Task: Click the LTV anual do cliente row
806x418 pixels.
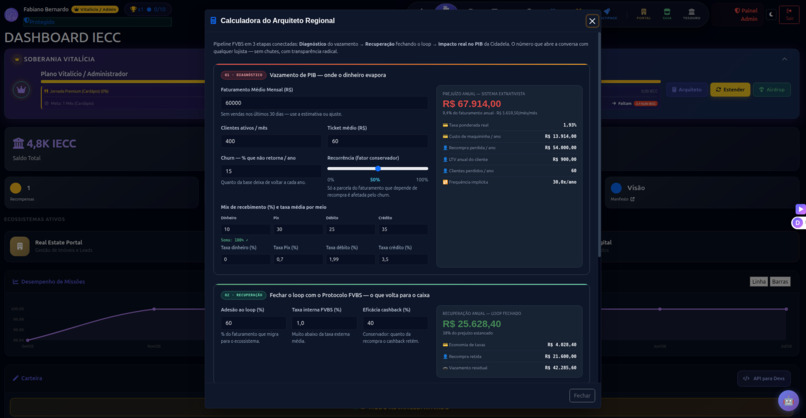Action: point(509,159)
